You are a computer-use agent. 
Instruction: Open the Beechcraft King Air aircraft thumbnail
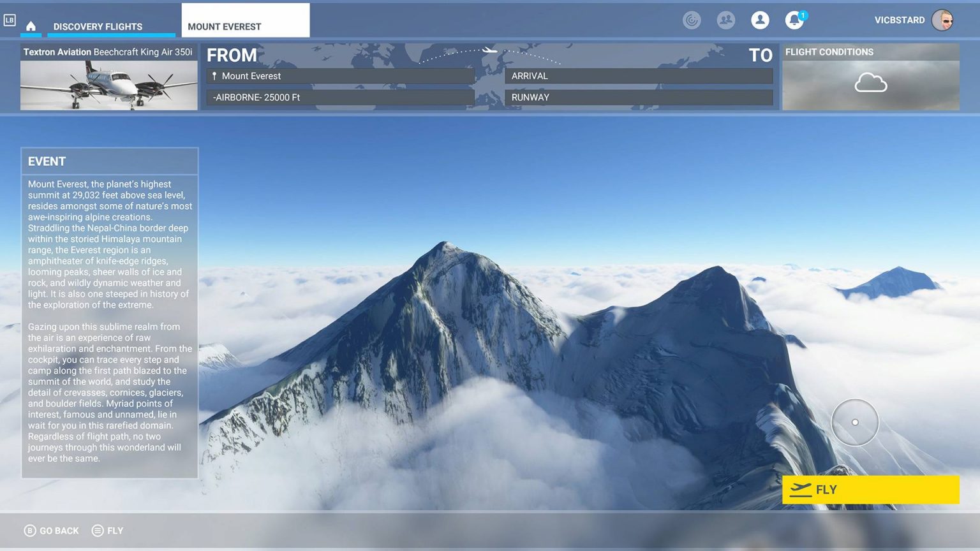109,85
